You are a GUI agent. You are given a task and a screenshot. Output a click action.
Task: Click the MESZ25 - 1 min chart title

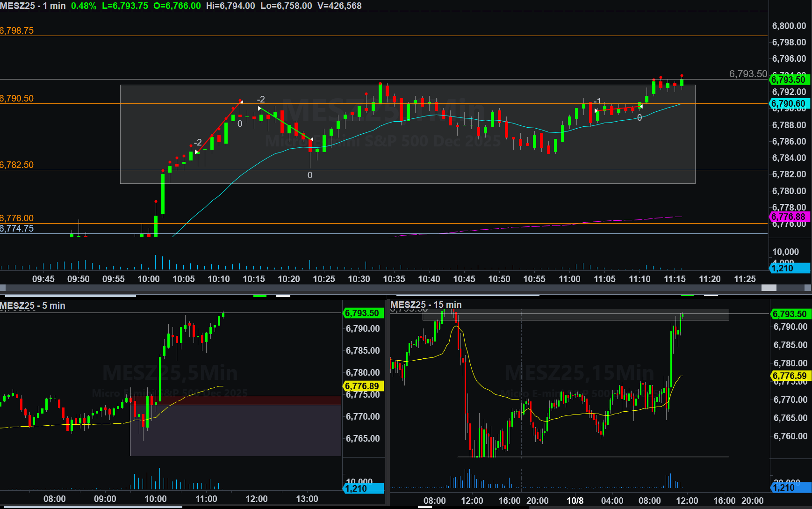click(33, 6)
